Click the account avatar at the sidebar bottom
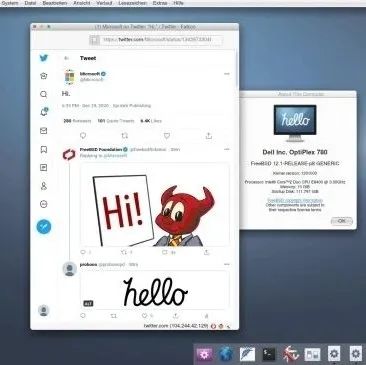The image size is (366, 365). click(44, 310)
